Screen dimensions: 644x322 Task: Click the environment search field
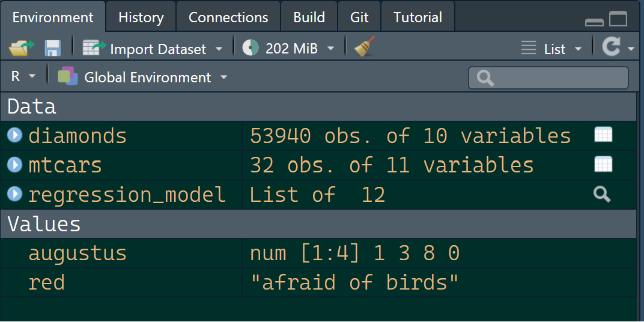point(548,78)
